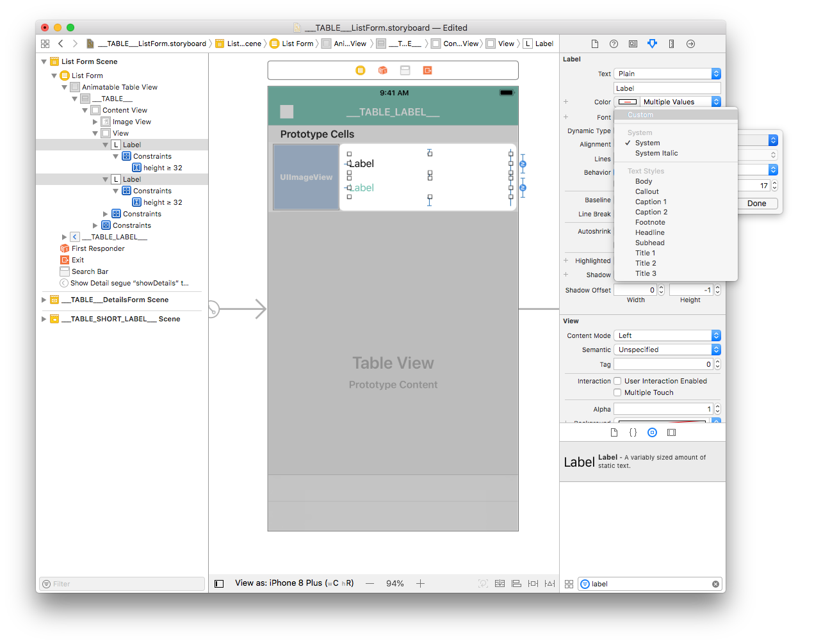Viewport: 830px width, 644px height.
Task: Open the Quick Help inspector
Action: tap(614, 44)
